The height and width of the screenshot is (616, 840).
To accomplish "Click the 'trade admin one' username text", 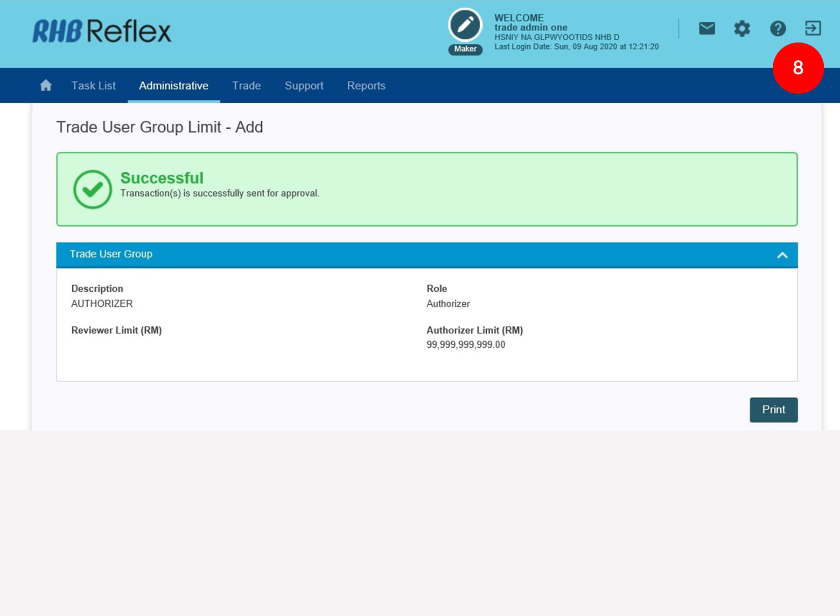I will 531,28.
